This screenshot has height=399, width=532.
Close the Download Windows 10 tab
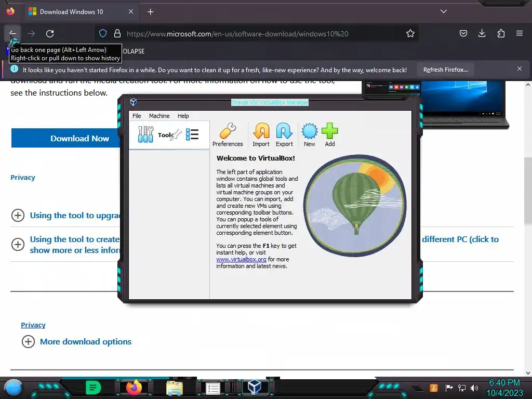click(x=131, y=11)
